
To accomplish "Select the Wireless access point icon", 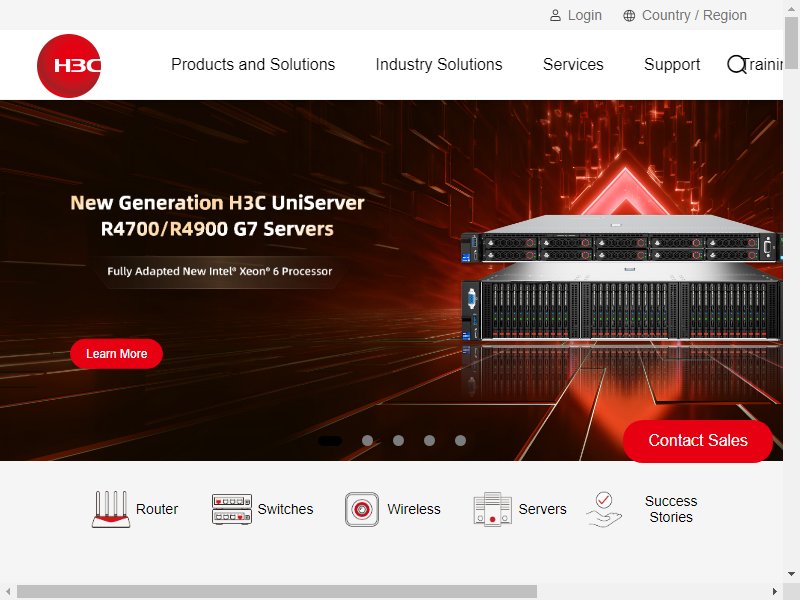I will 362,509.
